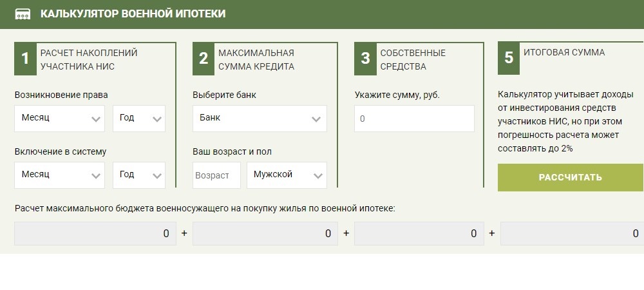644x290 pixels.
Task: Click the Рассчитать button
Action: [571, 177]
